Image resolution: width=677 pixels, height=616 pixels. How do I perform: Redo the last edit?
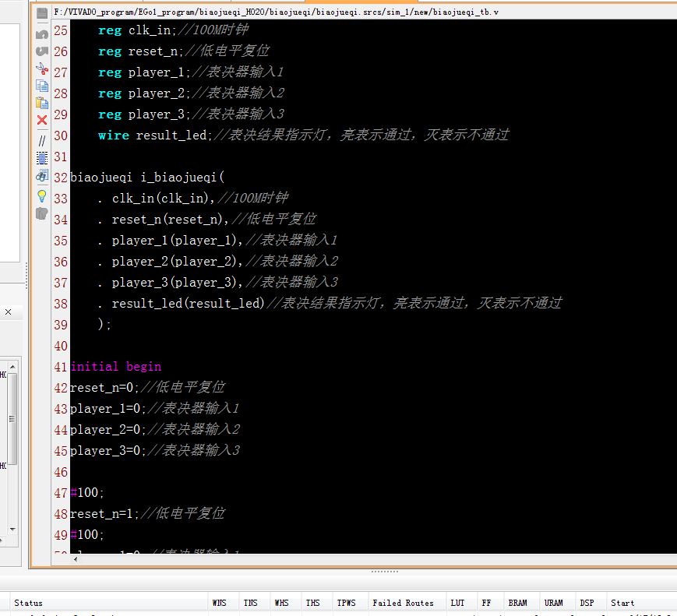pos(41,51)
